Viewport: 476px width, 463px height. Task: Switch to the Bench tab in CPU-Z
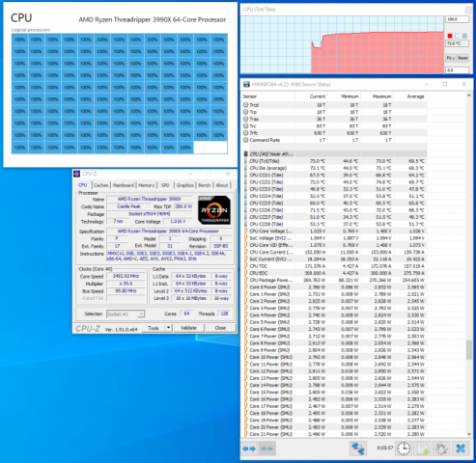tap(205, 185)
